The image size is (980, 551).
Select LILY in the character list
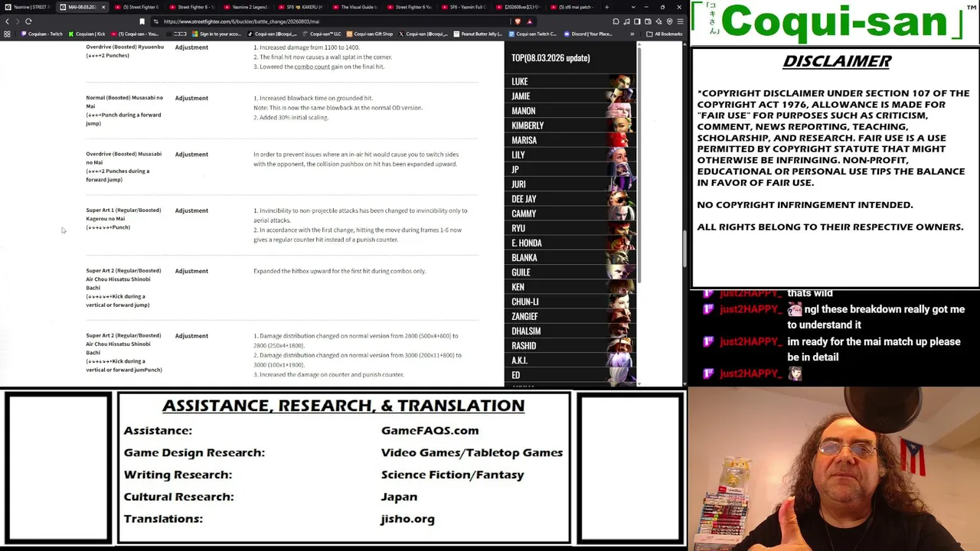pos(570,155)
